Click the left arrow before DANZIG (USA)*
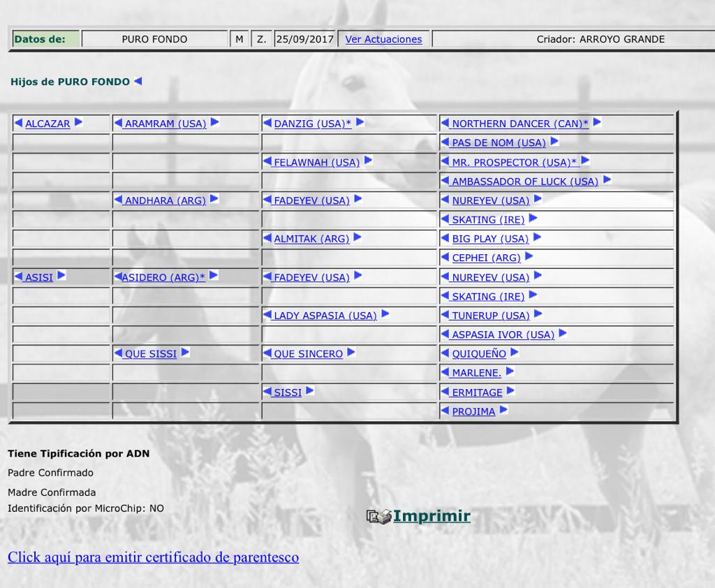Screen dimensions: 715x588 point(267,124)
